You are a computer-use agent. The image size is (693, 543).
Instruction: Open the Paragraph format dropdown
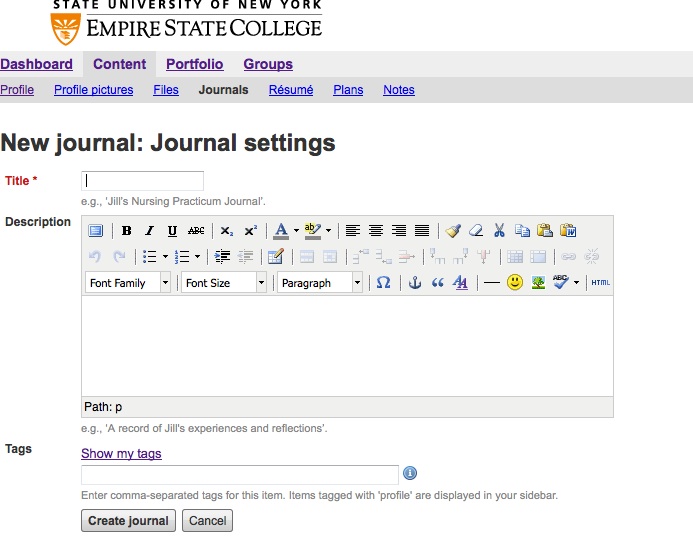point(320,283)
